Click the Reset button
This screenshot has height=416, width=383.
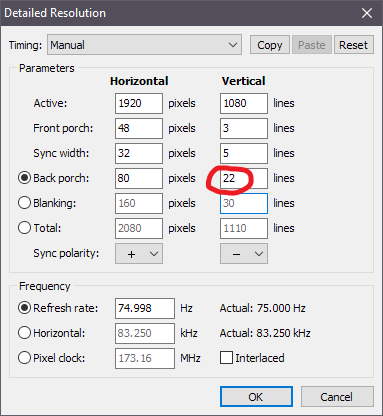pos(353,45)
